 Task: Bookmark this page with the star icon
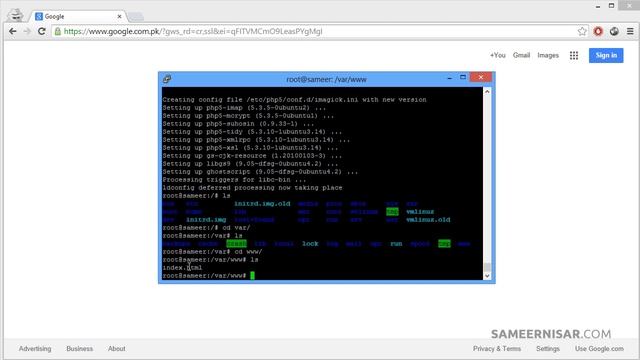pos(582,31)
